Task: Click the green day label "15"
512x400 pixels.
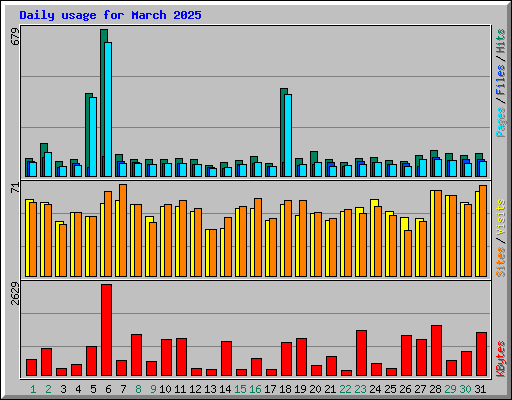Action: click(240, 389)
